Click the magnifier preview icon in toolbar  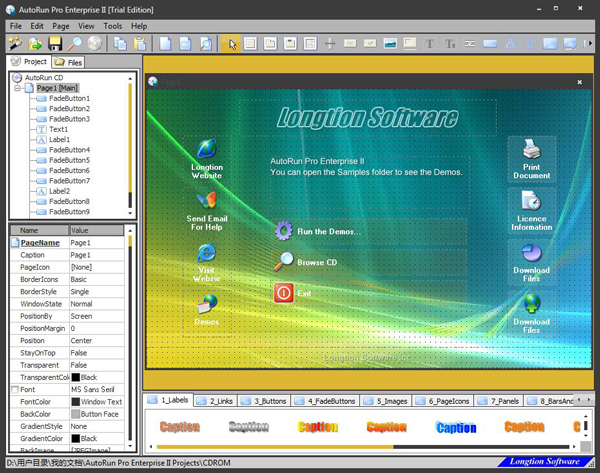75,43
